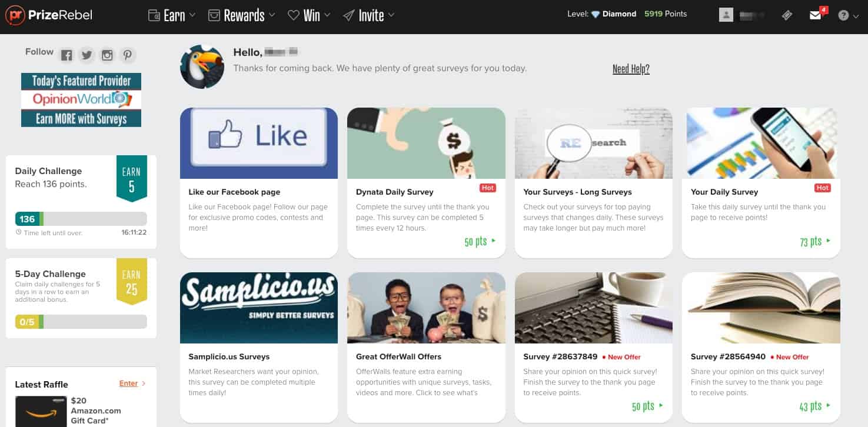Click the 16:11:22 countdown timer

pyautogui.click(x=134, y=232)
